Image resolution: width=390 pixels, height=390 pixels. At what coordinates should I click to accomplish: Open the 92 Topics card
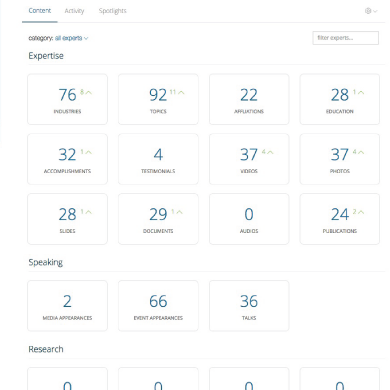pos(158,99)
